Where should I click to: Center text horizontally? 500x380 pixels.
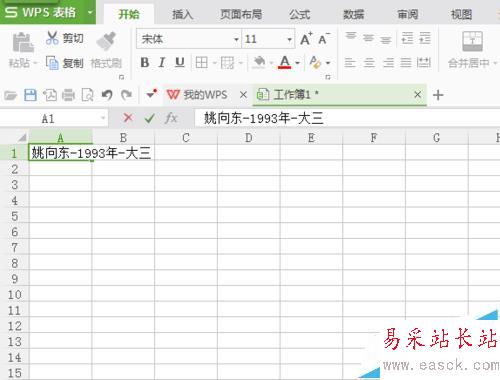click(369, 62)
